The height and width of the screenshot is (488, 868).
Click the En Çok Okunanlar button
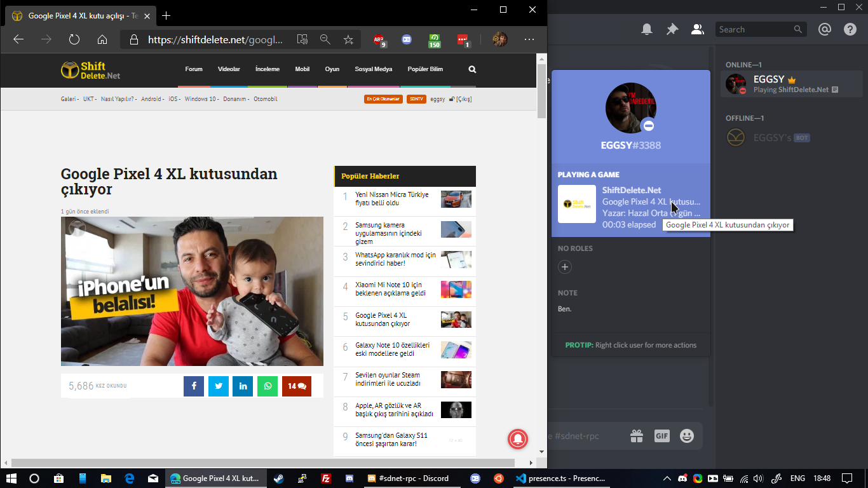(x=384, y=99)
